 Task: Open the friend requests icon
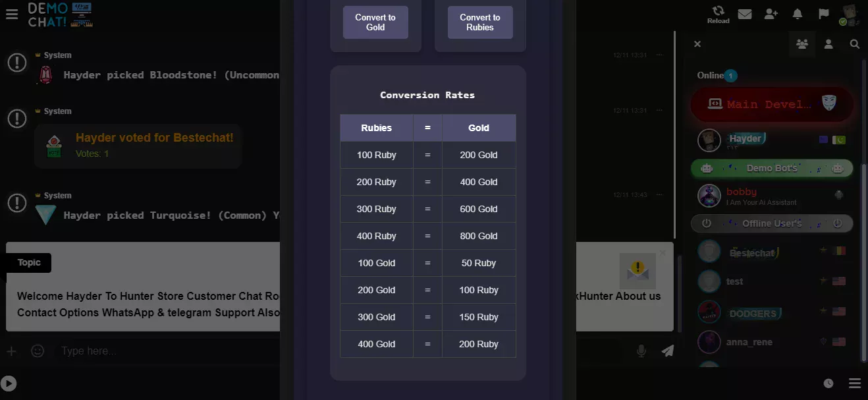point(771,14)
